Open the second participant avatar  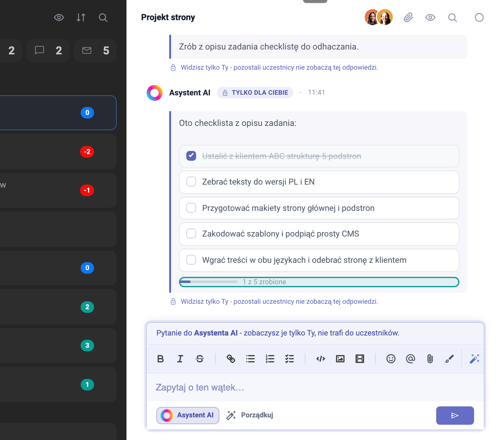385,17
